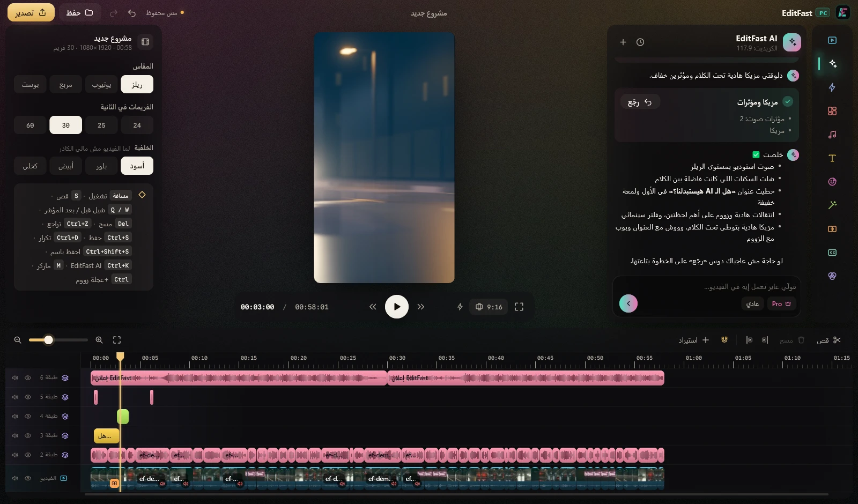Open the lightning quick-actions sidebar icon

pos(832,87)
